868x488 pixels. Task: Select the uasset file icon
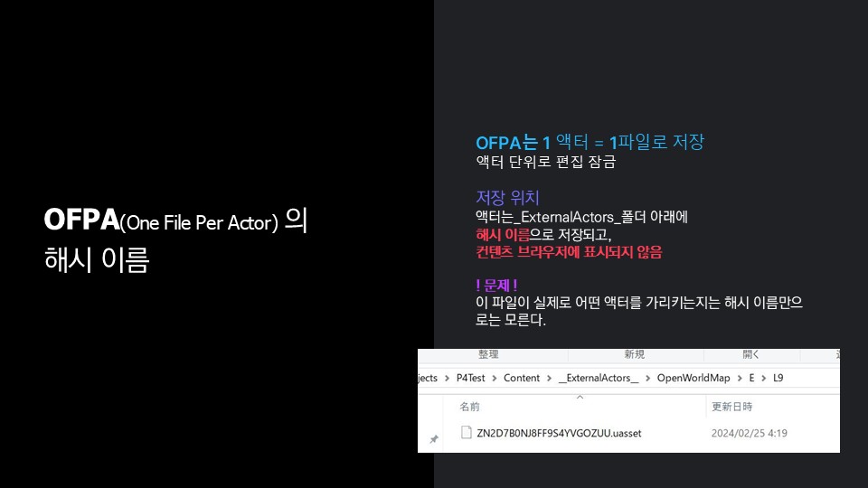(467, 432)
